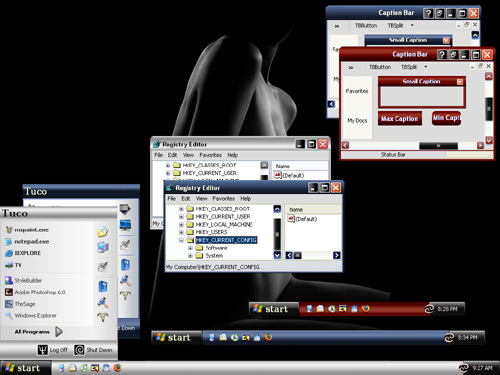Screen dimensions: 500x375
Task: Click Log Off in the front start menu
Action: pos(53,350)
